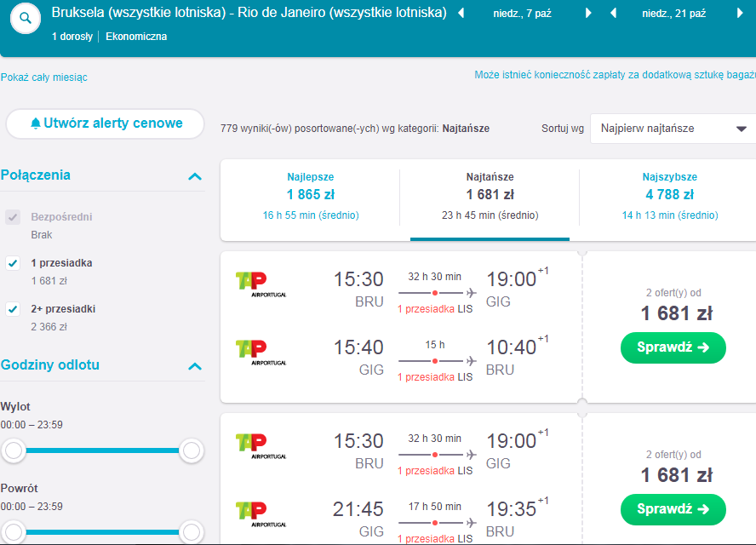
Task: Collapse the Godziny odlotu section
Action: (195, 366)
